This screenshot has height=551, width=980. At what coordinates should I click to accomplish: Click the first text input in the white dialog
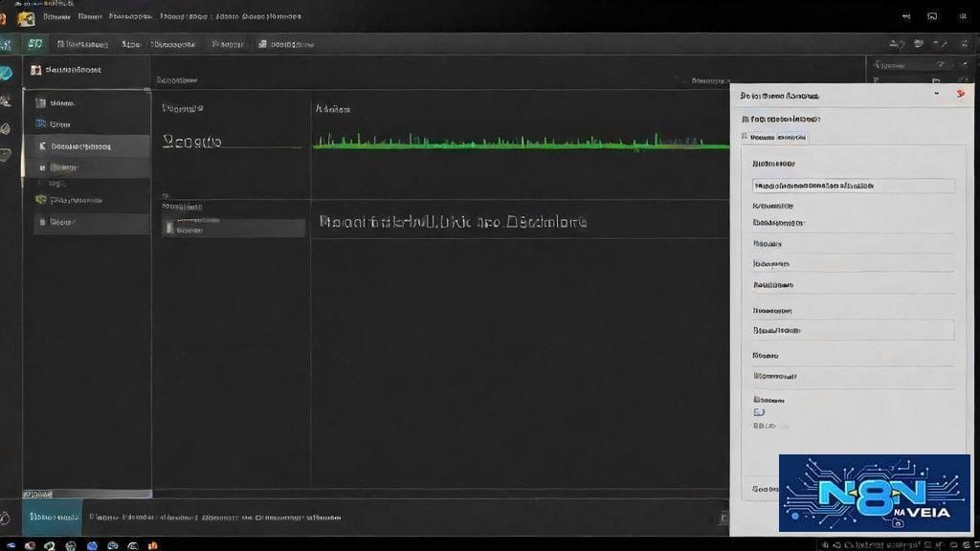tap(853, 186)
